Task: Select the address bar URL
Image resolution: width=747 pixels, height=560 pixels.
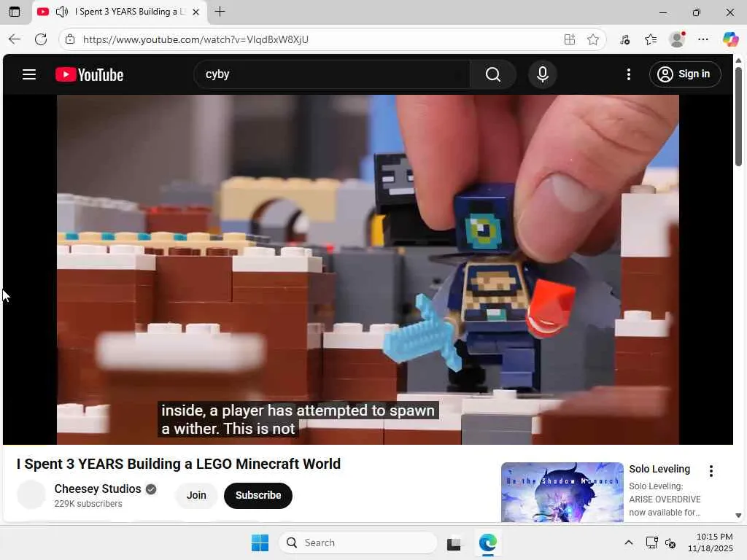Action: (196, 39)
